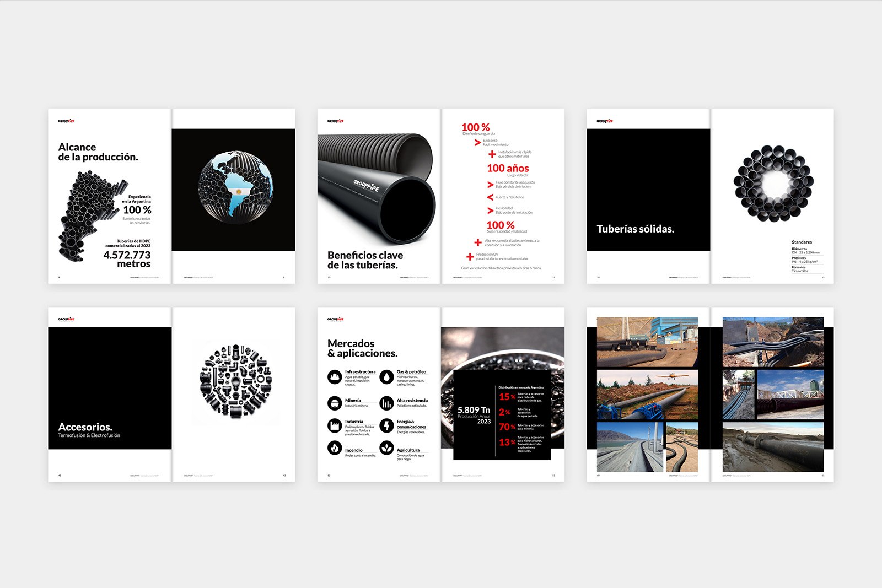882x588 pixels.
Task: Click the globe made of pipes image
Action: 235,187
